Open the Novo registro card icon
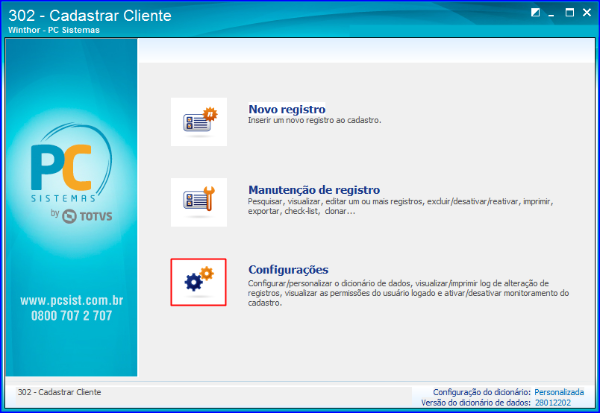 click(x=199, y=122)
